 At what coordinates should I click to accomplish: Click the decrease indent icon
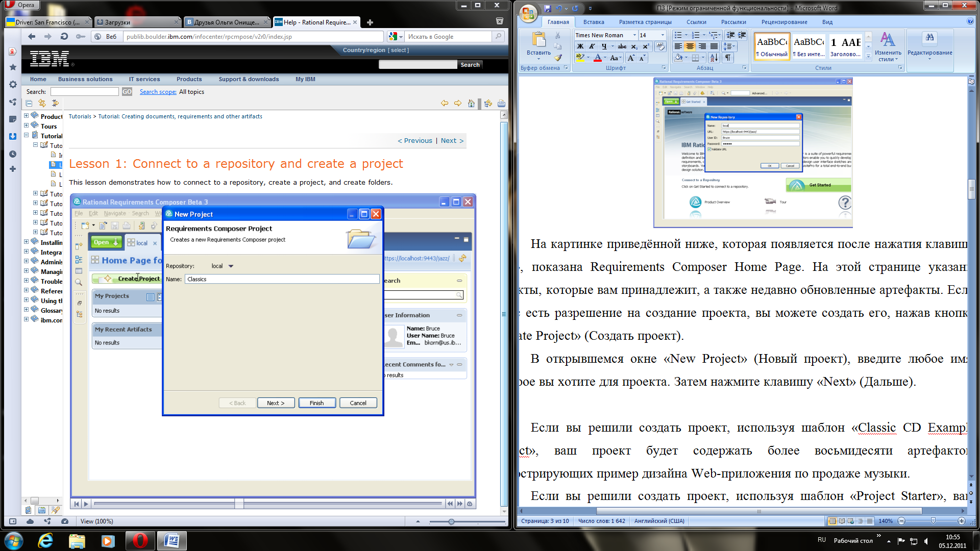point(730,35)
